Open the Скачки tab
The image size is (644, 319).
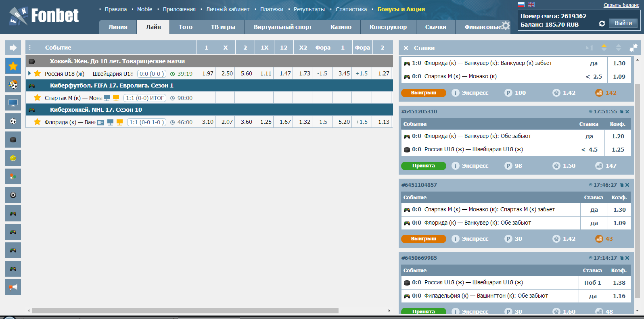[436, 27]
